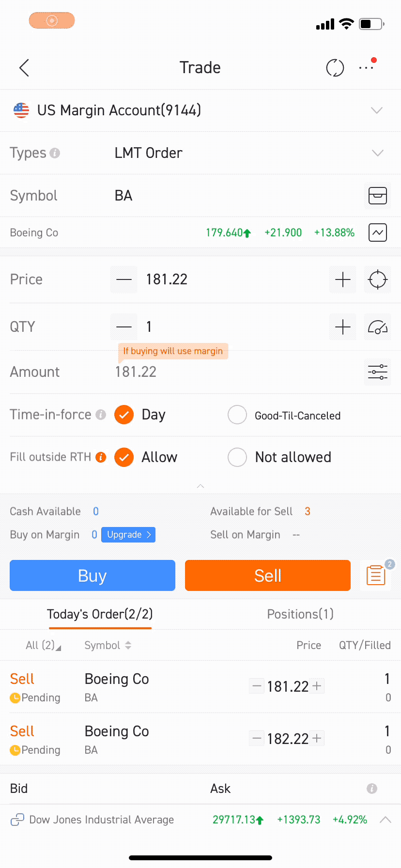Switch to the Positions(1) tab
The width and height of the screenshot is (401, 868).
pyautogui.click(x=300, y=614)
